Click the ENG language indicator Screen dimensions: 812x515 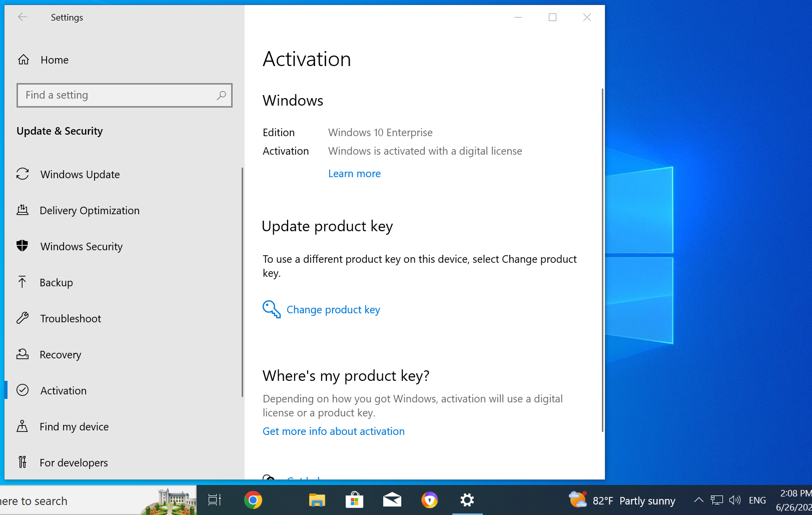click(757, 500)
